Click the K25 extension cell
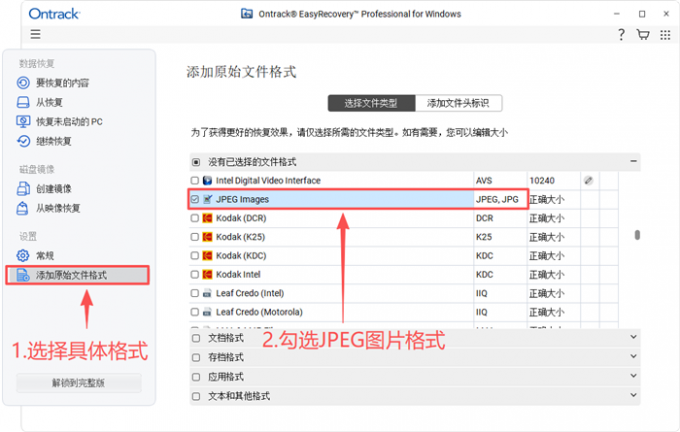This screenshot has width=680, height=432. [500, 237]
